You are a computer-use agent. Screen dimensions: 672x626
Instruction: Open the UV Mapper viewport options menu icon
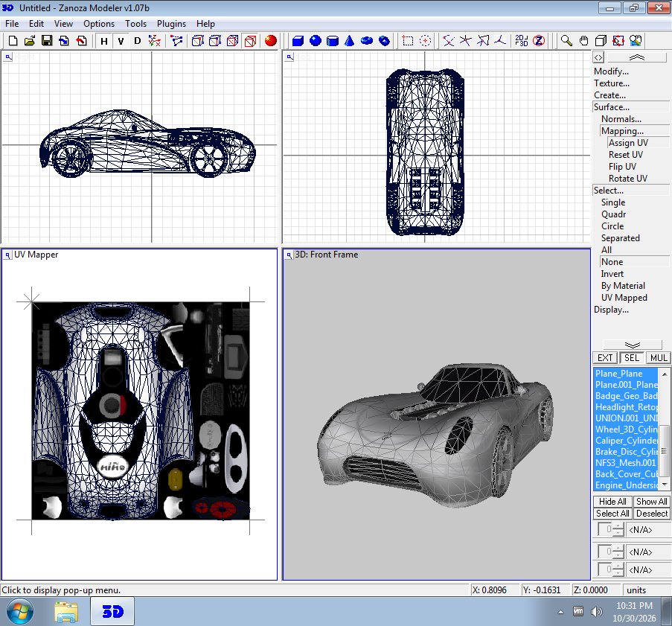coord(7,255)
